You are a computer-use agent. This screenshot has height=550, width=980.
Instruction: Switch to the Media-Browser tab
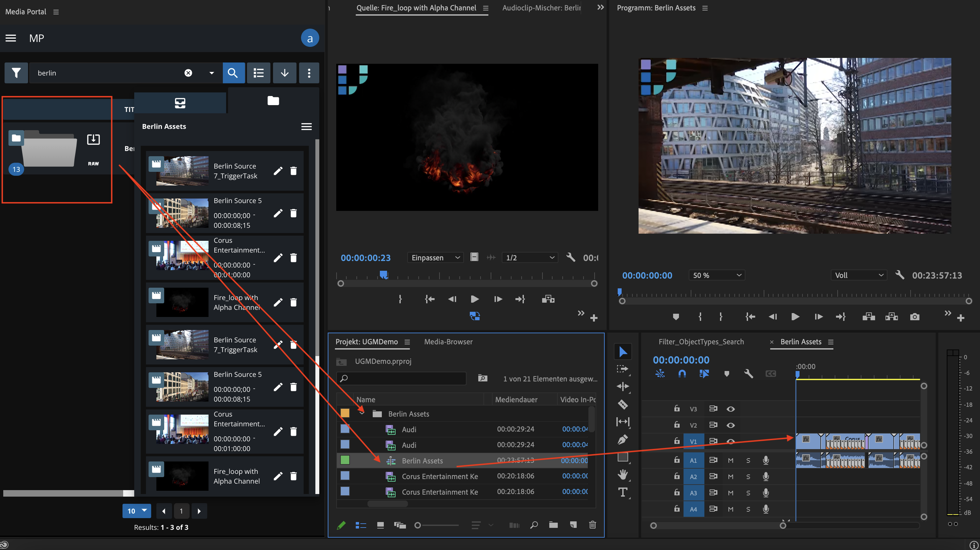coord(448,342)
